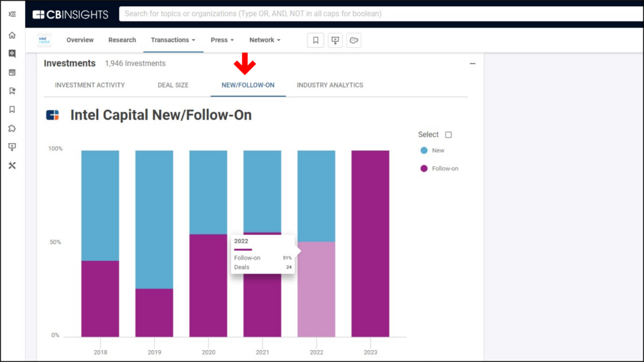Click the highlighted 2022 Follow-on bar segment

click(x=316, y=289)
